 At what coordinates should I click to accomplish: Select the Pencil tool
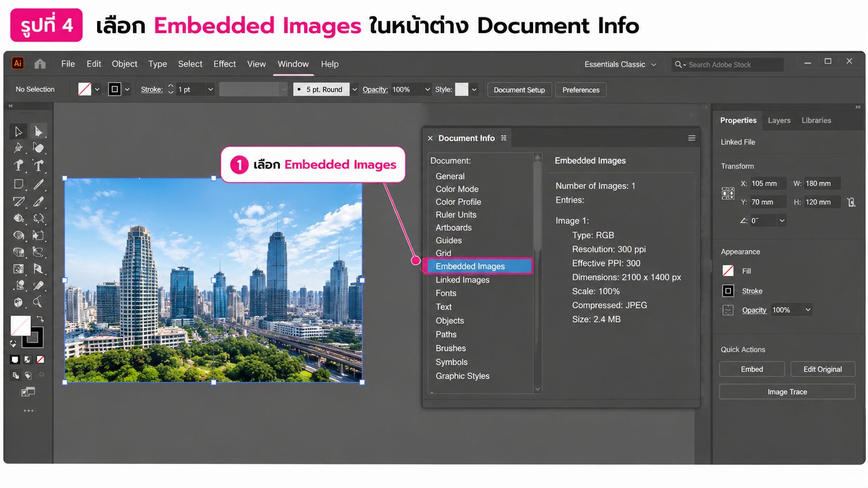coord(38,201)
